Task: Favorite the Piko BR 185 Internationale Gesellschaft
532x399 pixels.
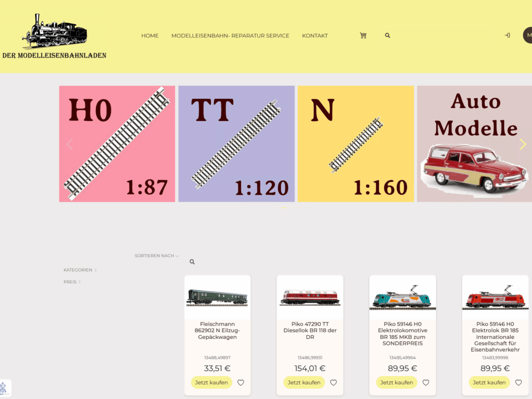Action: (x=518, y=383)
